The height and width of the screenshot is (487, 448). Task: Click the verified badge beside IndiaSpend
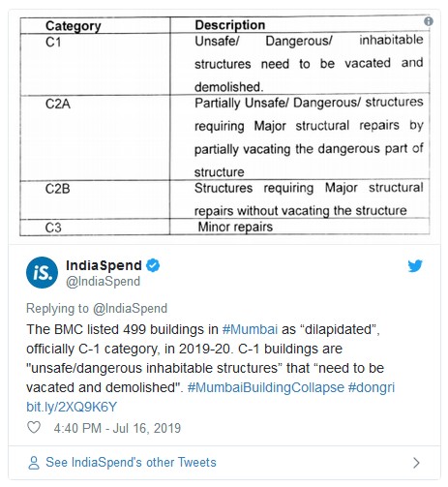click(x=153, y=265)
